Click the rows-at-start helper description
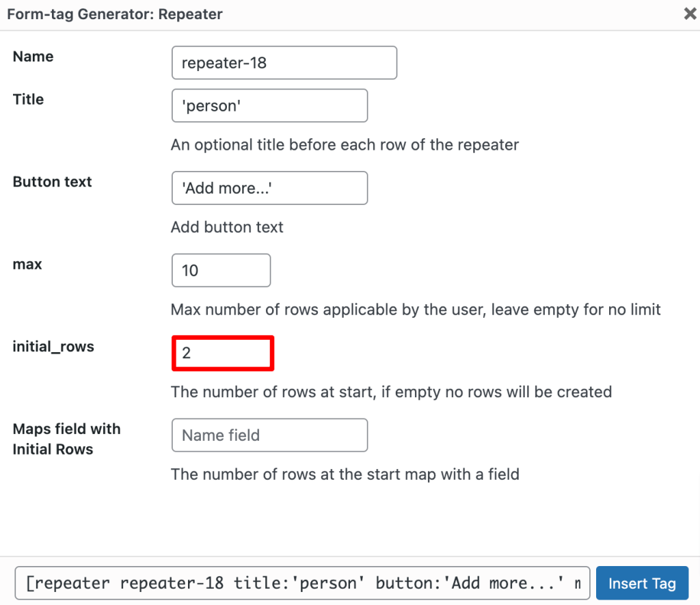This screenshot has height=605, width=700. coord(391,392)
